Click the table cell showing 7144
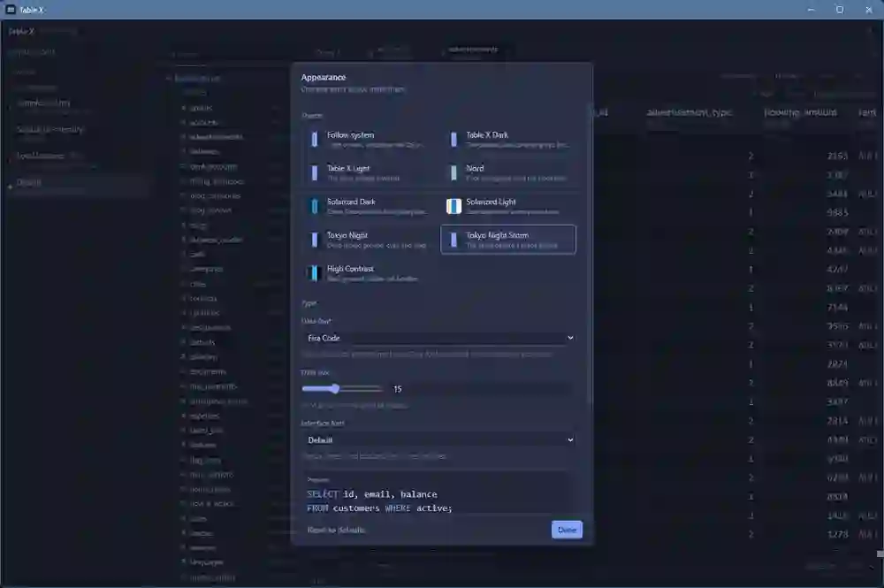Viewport: 884px width, 588px height. tap(838, 307)
